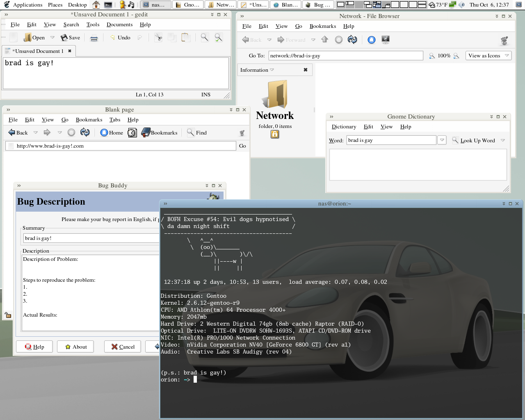This screenshot has width=525, height=420.
Task: Open home folder launcher in top panel
Action: pyautogui.click(x=96, y=5)
